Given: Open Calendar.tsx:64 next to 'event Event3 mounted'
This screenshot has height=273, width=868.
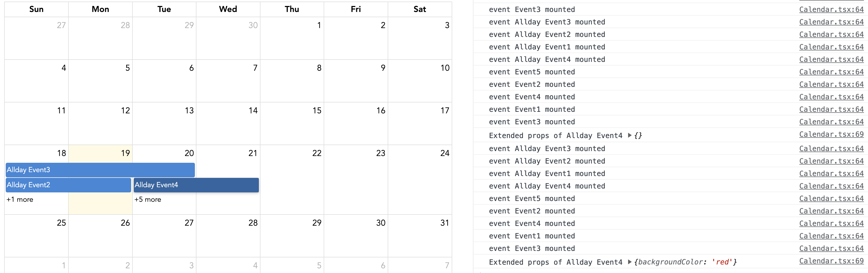Looking at the screenshot, I should coord(831,9).
